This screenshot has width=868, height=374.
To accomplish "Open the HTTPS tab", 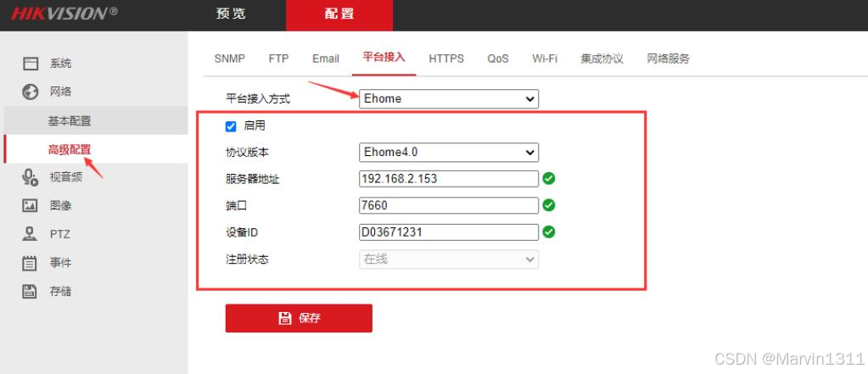I will [446, 59].
